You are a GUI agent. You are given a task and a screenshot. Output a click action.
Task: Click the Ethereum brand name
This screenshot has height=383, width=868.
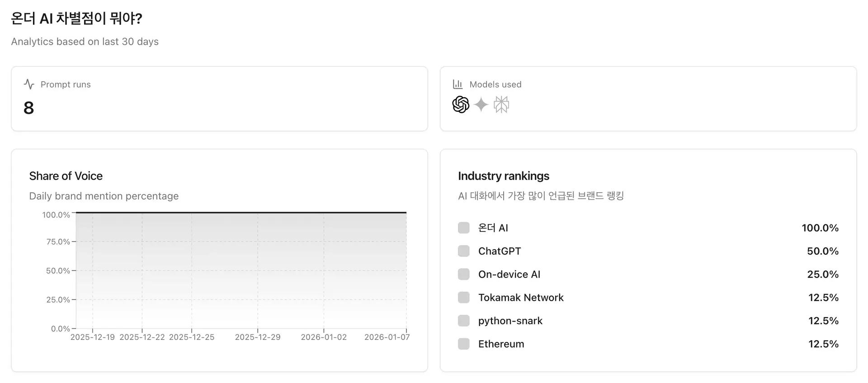pyautogui.click(x=501, y=344)
